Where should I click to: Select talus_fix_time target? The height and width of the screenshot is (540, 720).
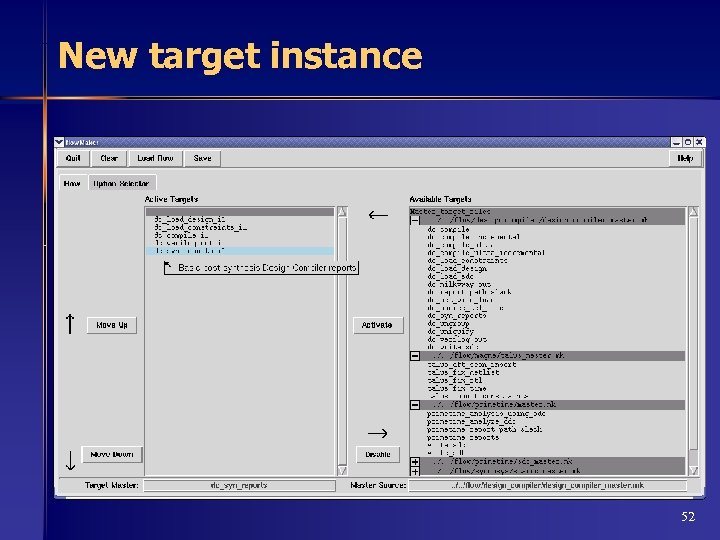456,388
